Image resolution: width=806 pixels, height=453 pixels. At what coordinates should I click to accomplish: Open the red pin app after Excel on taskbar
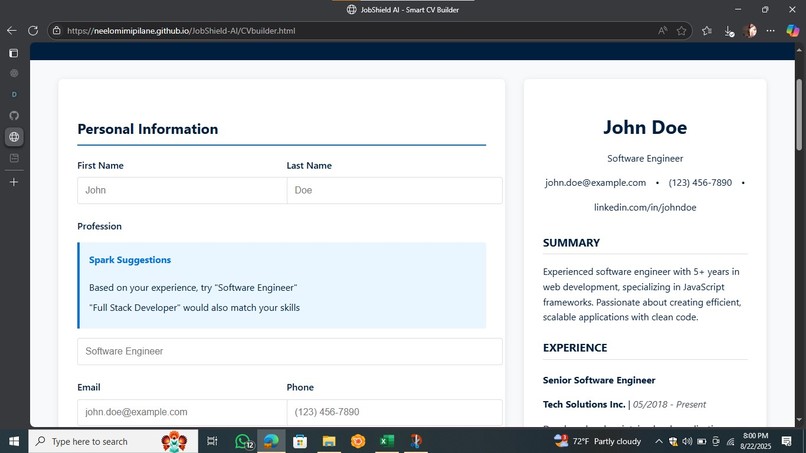tap(415, 441)
